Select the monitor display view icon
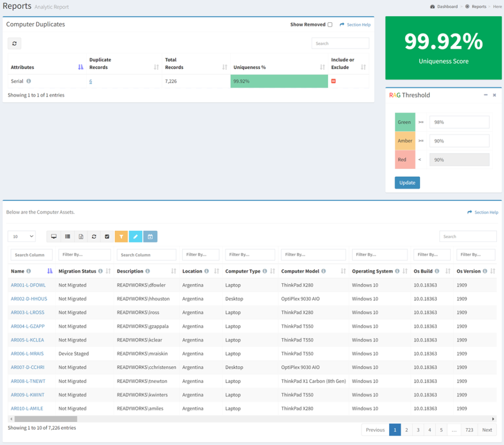This screenshot has width=504, height=445. (x=54, y=236)
